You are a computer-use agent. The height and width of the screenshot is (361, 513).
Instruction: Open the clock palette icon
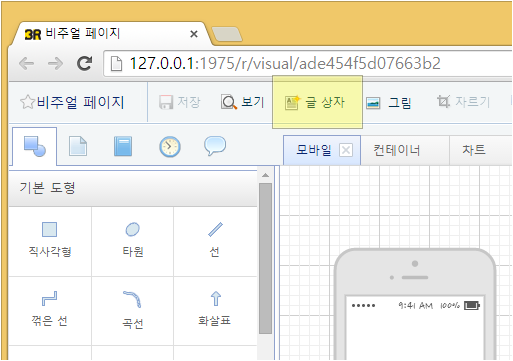tap(170, 146)
